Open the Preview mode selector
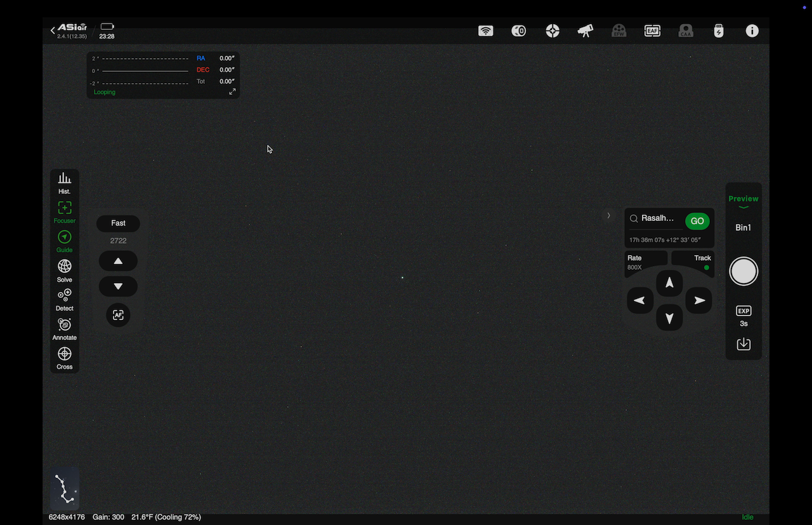812x525 pixels. tap(743, 201)
